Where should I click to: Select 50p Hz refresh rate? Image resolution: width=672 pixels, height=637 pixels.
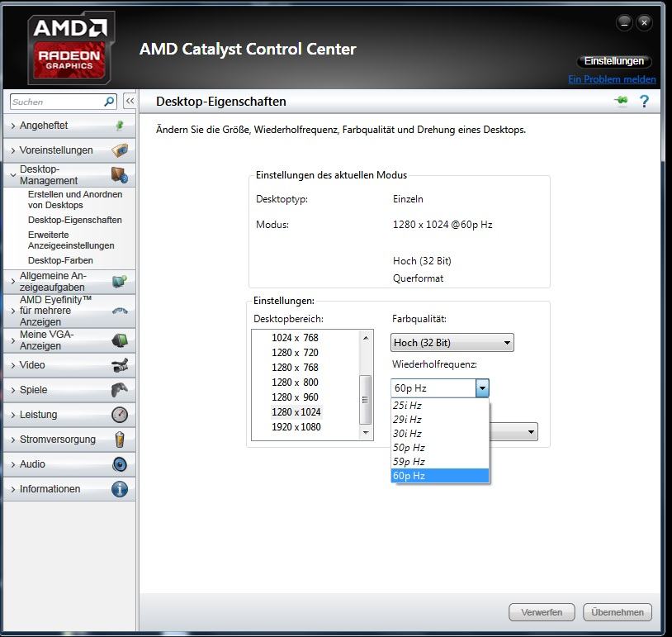click(440, 448)
